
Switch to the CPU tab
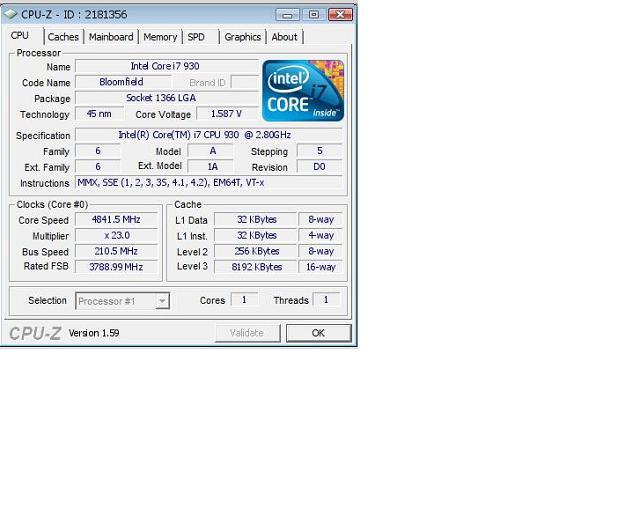coord(20,36)
